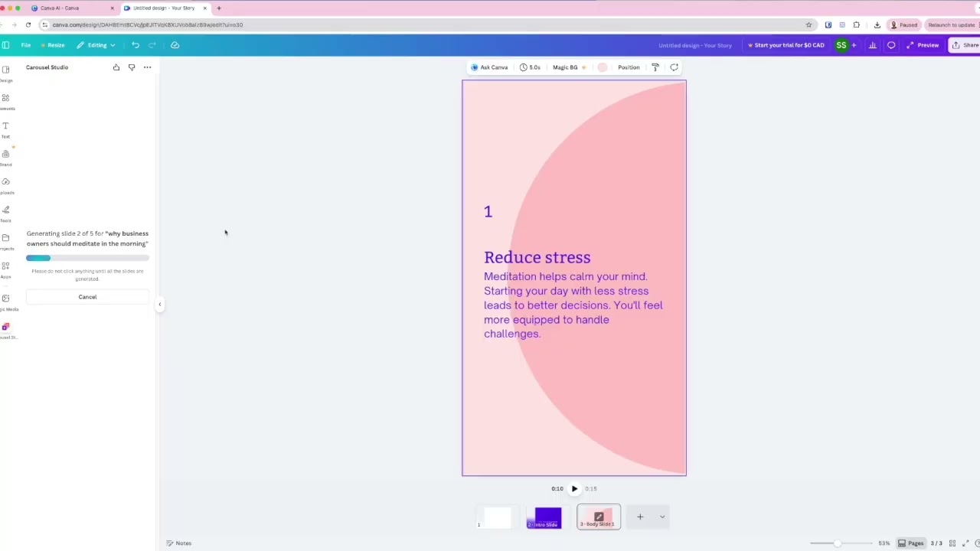
Task: Open the SS account avatar
Action: click(841, 45)
